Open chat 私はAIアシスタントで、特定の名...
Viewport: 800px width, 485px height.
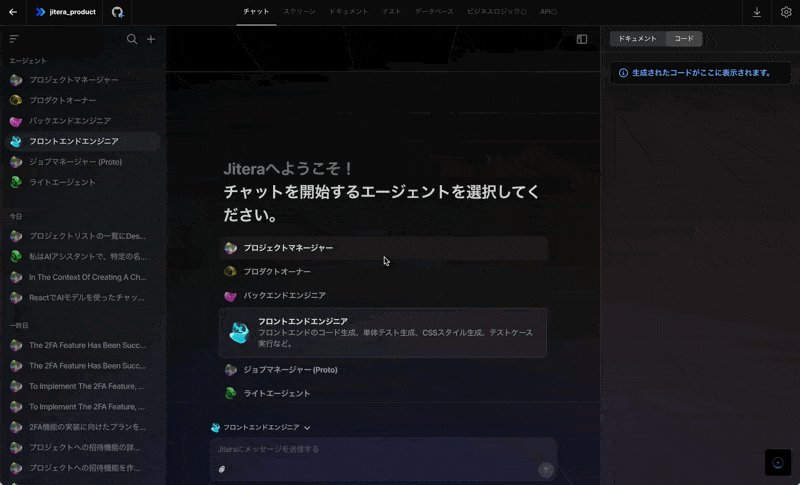click(x=83, y=257)
